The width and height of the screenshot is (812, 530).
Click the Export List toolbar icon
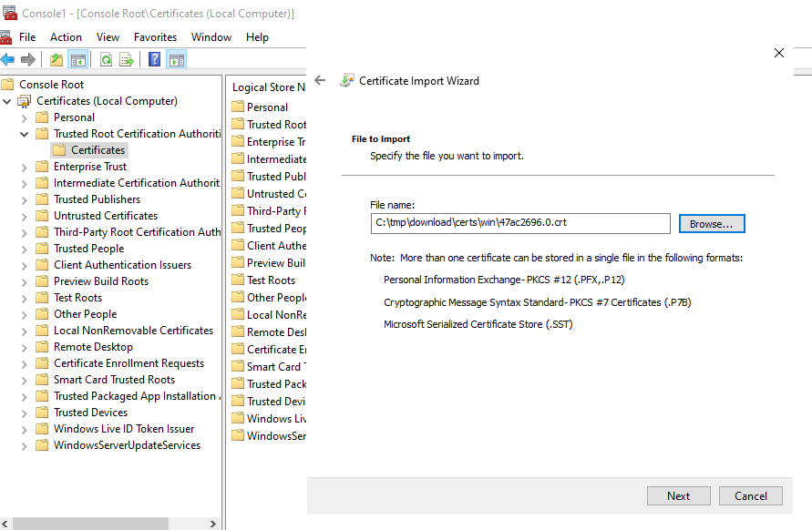[127, 60]
